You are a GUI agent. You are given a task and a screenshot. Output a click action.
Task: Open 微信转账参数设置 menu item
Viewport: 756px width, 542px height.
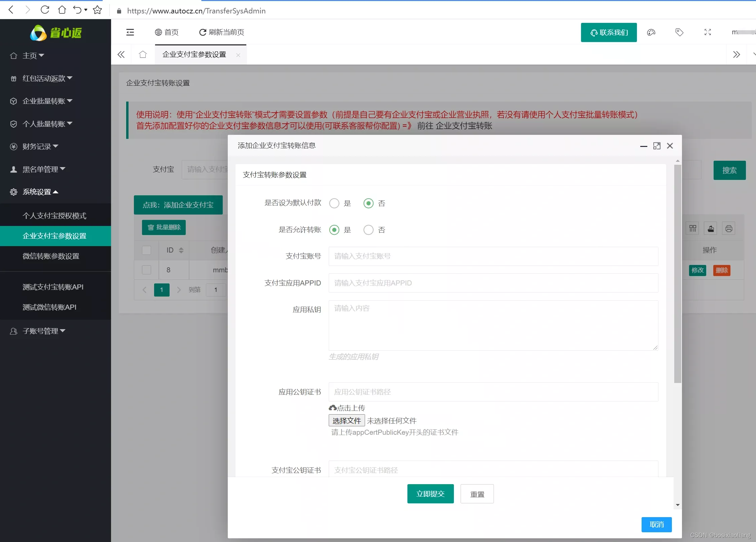coord(51,256)
